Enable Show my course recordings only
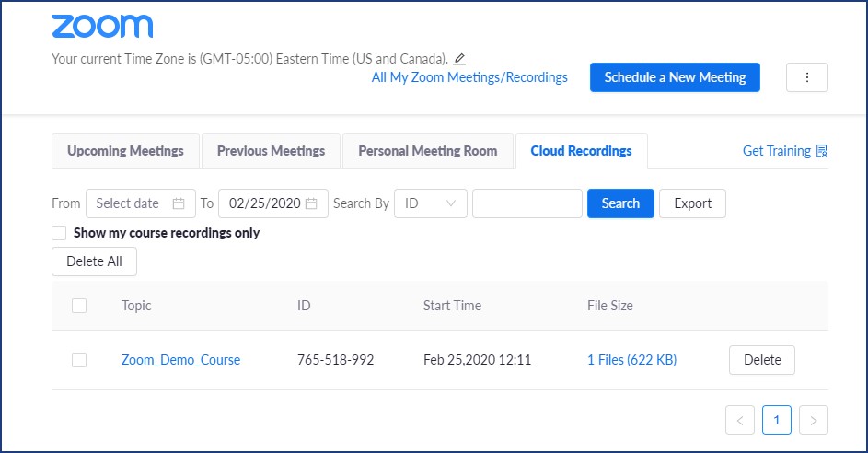The image size is (868, 453). [x=60, y=233]
